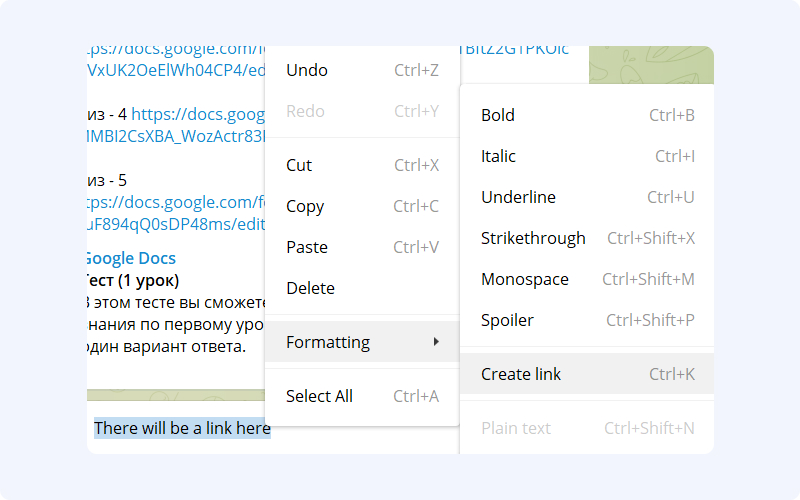This screenshot has width=800, height=500.
Task: Select the Paste menu option
Action: 362,247
